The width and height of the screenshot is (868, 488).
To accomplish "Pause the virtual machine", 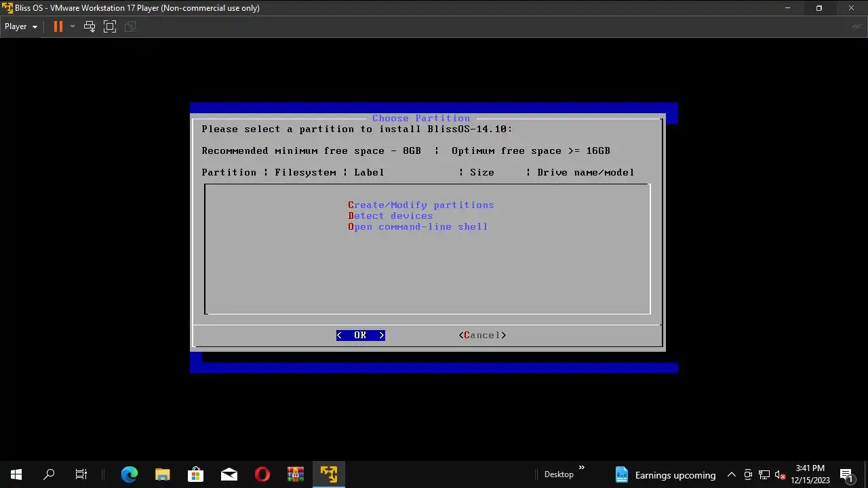I will tap(58, 26).
